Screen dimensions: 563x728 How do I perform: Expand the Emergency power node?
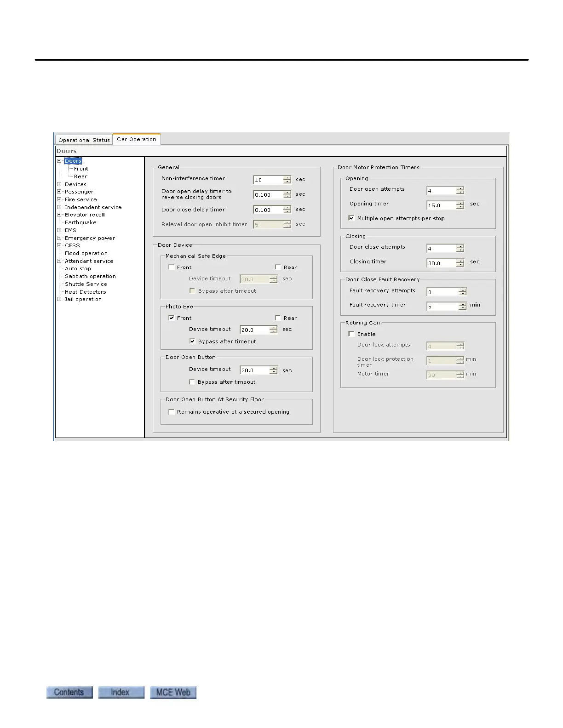coord(59,238)
